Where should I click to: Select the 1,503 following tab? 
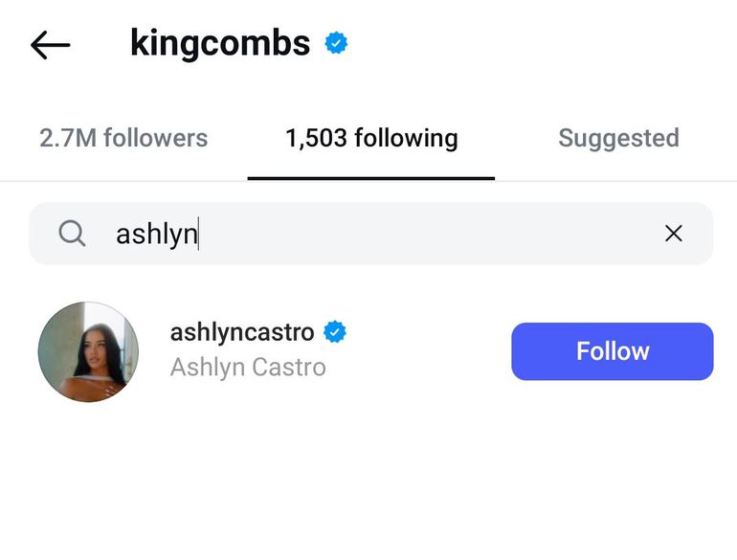[x=371, y=138]
